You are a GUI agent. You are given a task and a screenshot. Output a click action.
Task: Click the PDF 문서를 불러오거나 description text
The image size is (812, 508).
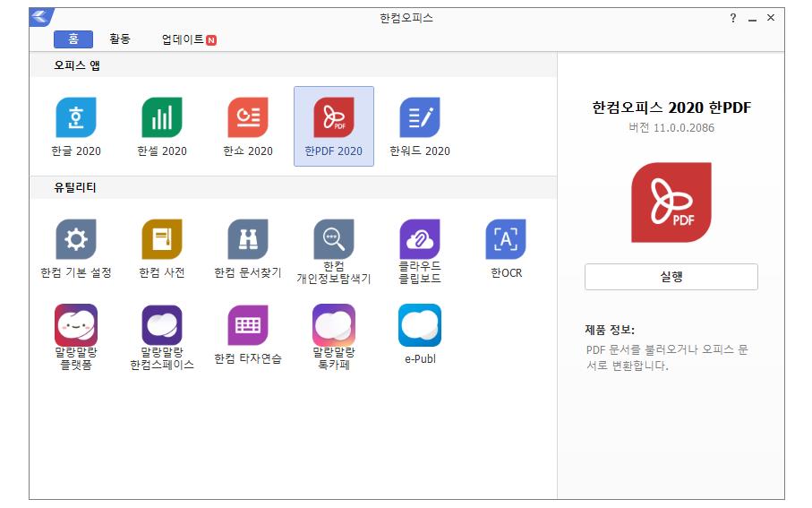coord(667,357)
